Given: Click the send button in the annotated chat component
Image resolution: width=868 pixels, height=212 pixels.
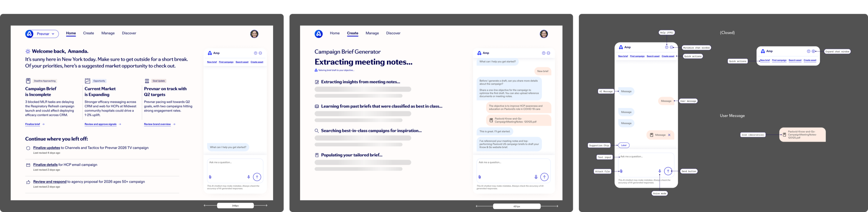Looking at the screenshot, I should (x=668, y=171).
